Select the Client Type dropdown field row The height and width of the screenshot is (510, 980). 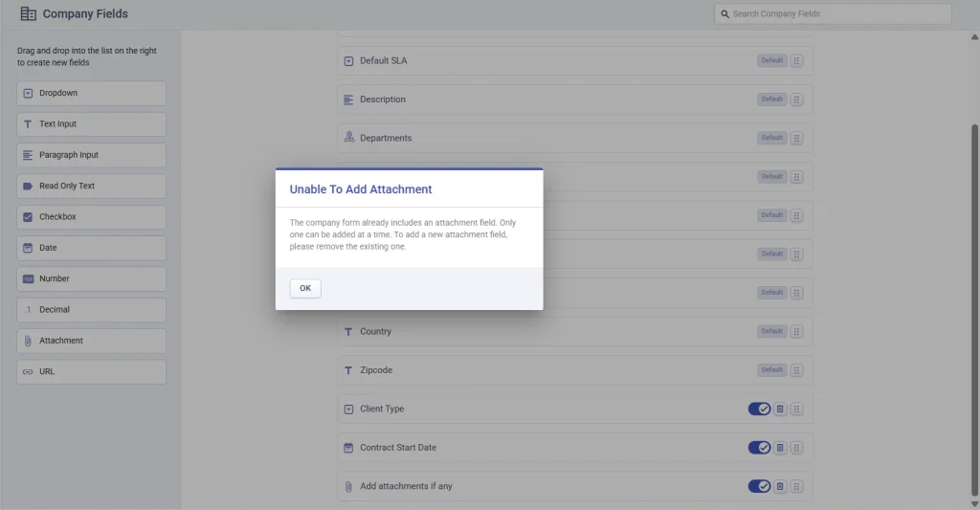(x=382, y=409)
